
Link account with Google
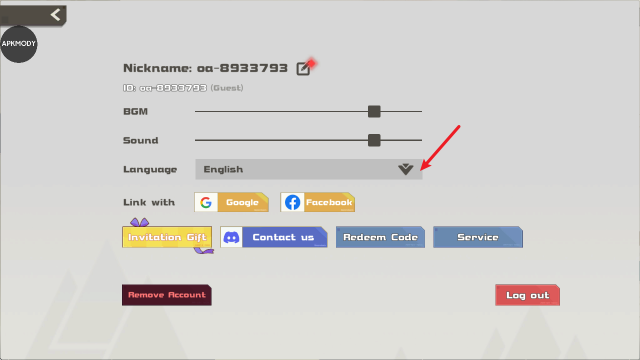[x=231, y=202]
